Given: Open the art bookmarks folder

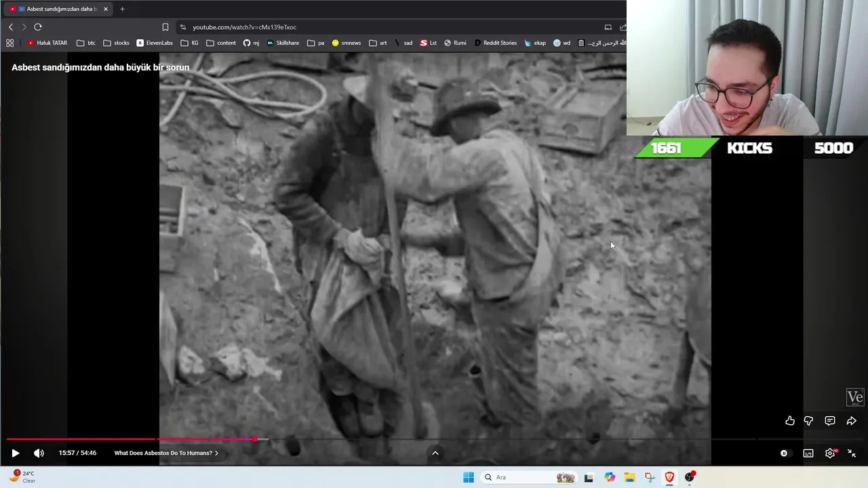Looking at the screenshot, I should coord(378,43).
